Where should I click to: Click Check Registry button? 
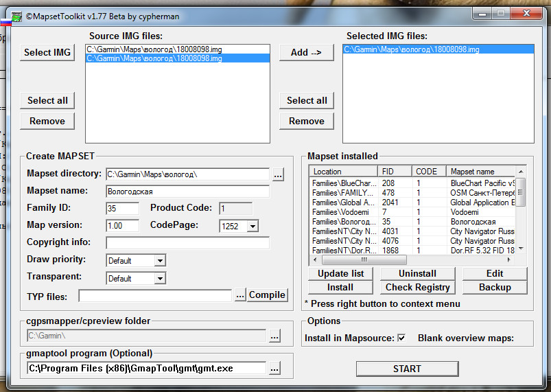pyautogui.click(x=417, y=287)
